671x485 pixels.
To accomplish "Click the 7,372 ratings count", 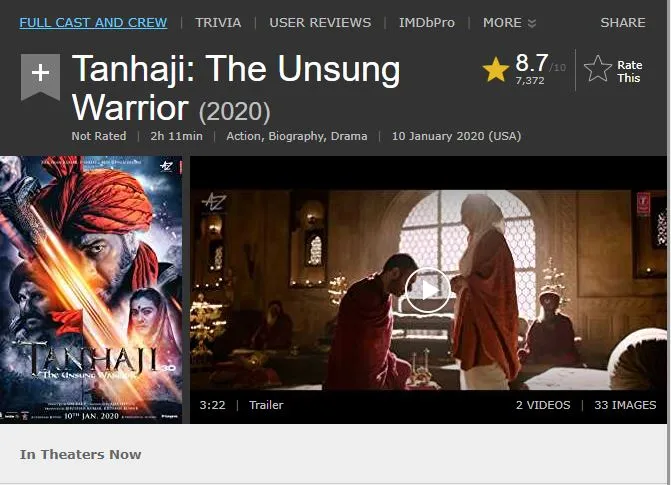I will (530, 80).
